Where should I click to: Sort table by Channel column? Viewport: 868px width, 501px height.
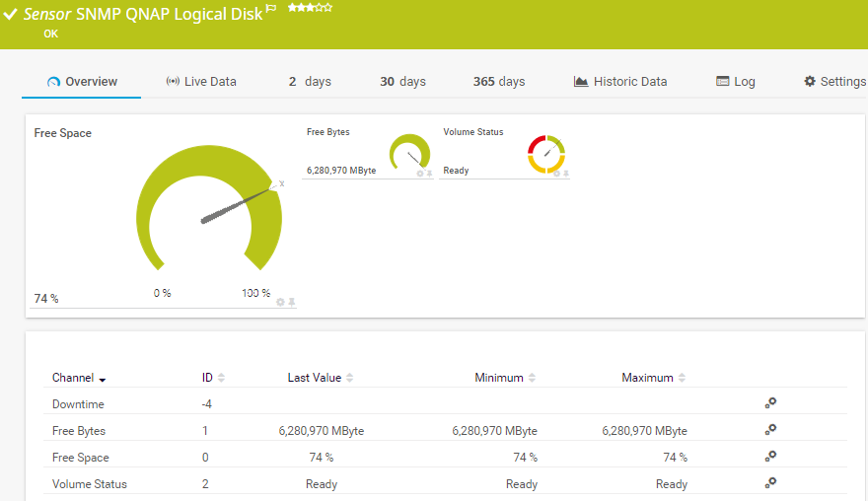coord(79,378)
